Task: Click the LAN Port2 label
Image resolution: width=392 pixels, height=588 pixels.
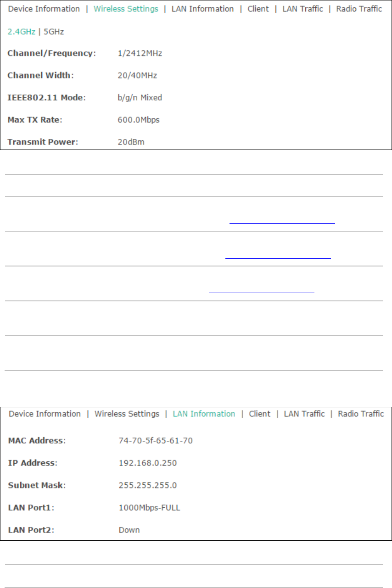Action: coord(31,530)
